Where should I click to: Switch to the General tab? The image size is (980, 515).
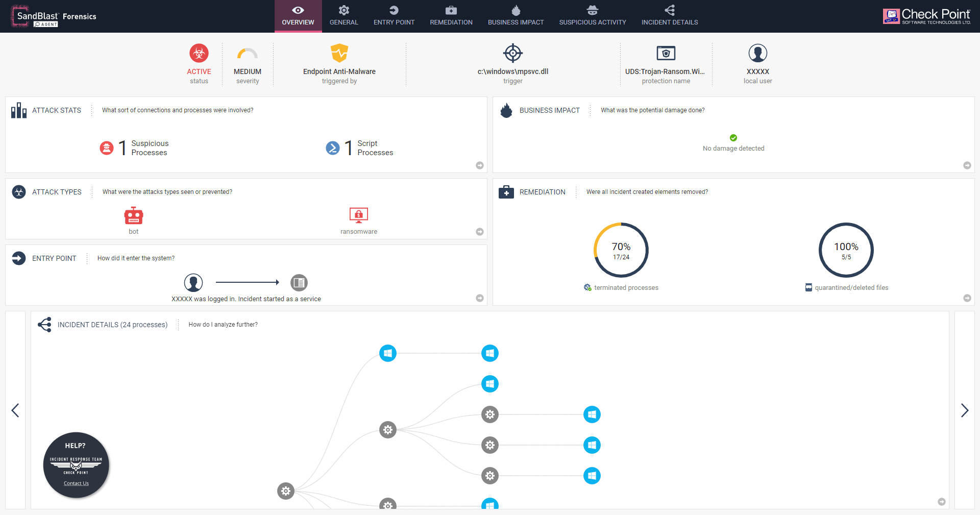(x=344, y=16)
